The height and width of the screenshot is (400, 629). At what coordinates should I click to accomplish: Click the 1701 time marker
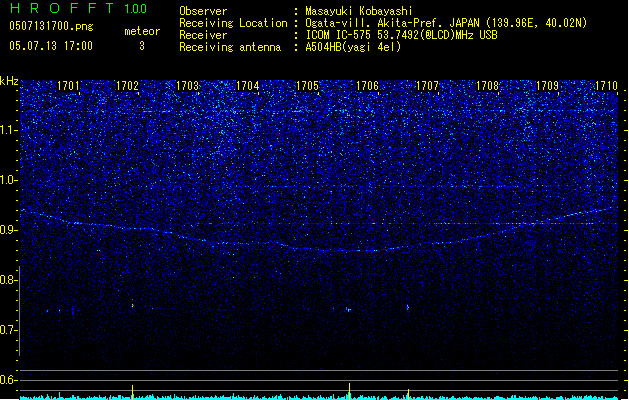pos(68,86)
